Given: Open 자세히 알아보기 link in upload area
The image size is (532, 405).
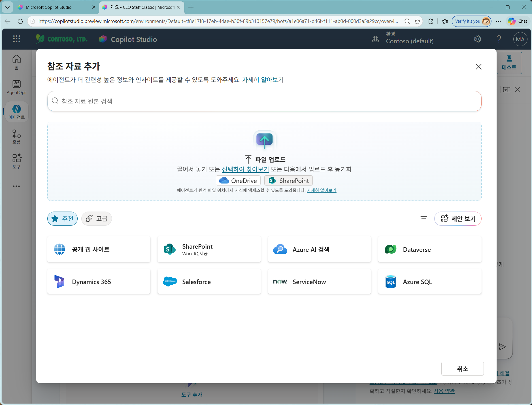Looking at the screenshot, I should point(322,190).
